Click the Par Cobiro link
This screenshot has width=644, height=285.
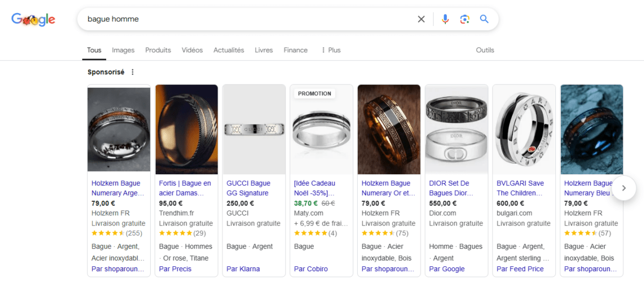pos(311,269)
